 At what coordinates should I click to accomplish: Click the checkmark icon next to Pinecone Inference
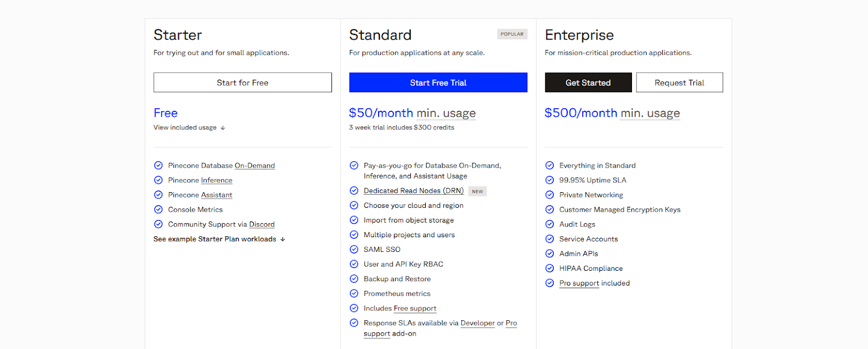(158, 180)
